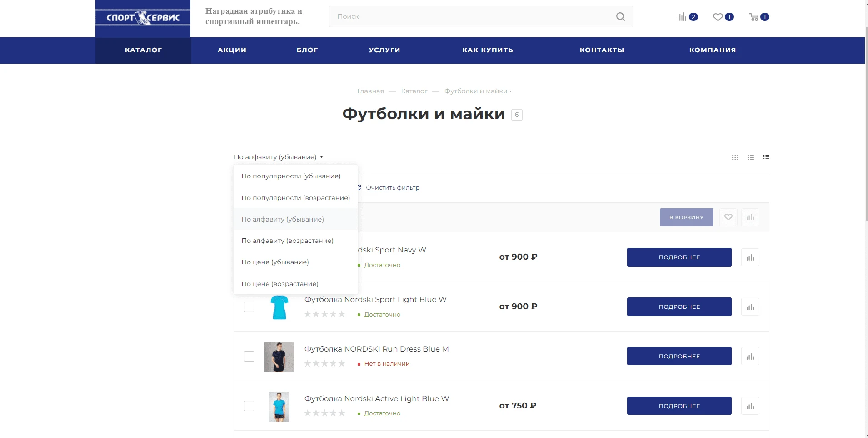Rate Nordski Active Light Blue W stars
Screen dimensions: 868x438
pos(325,413)
